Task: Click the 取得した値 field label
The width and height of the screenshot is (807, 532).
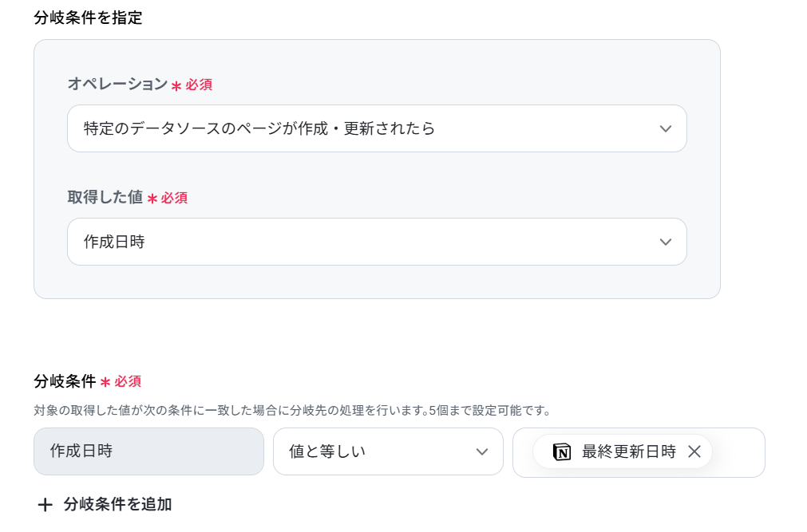Action: click(105, 197)
